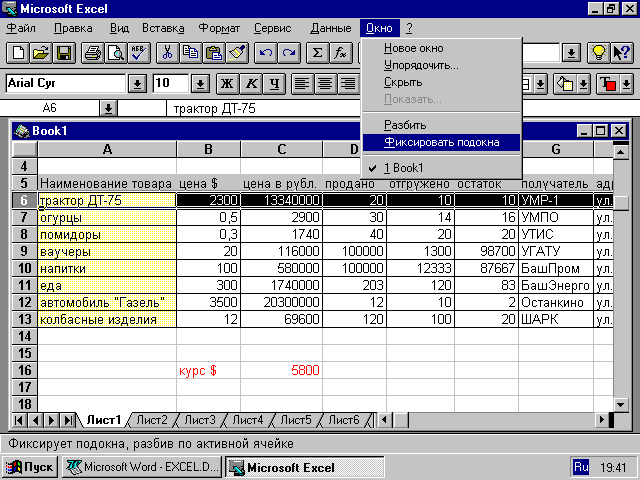Click the Print Preview icon
This screenshot has height=480, width=640.
116,53
